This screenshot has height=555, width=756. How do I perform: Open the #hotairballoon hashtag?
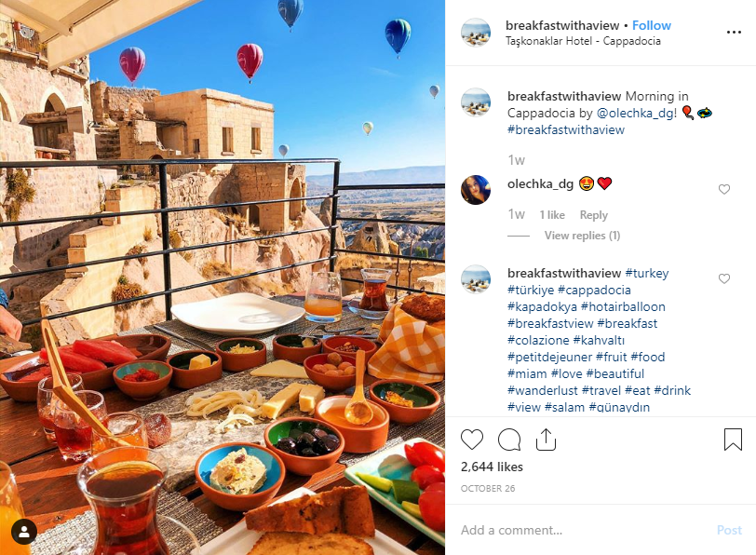[623, 306]
